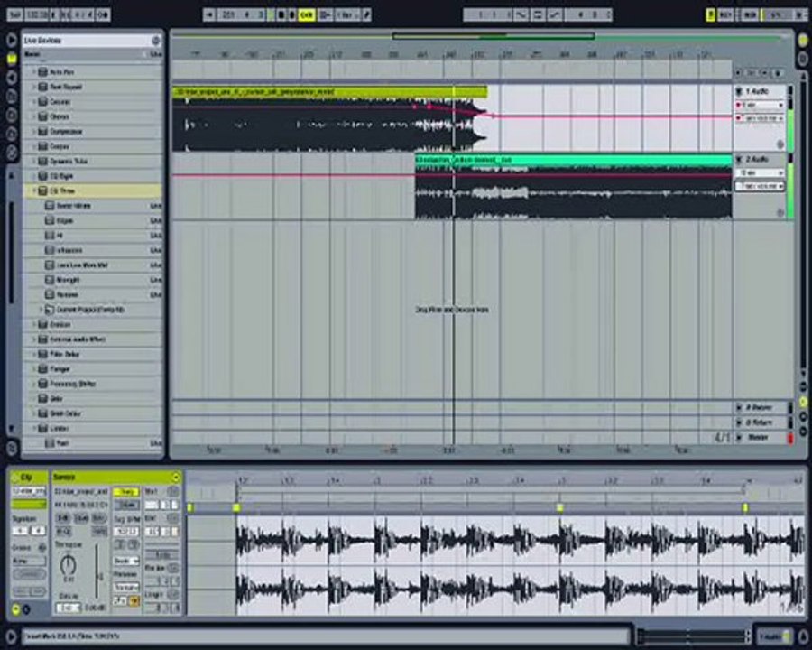
Task: Click the Live Devices browser search icon
Action: point(156,41)
